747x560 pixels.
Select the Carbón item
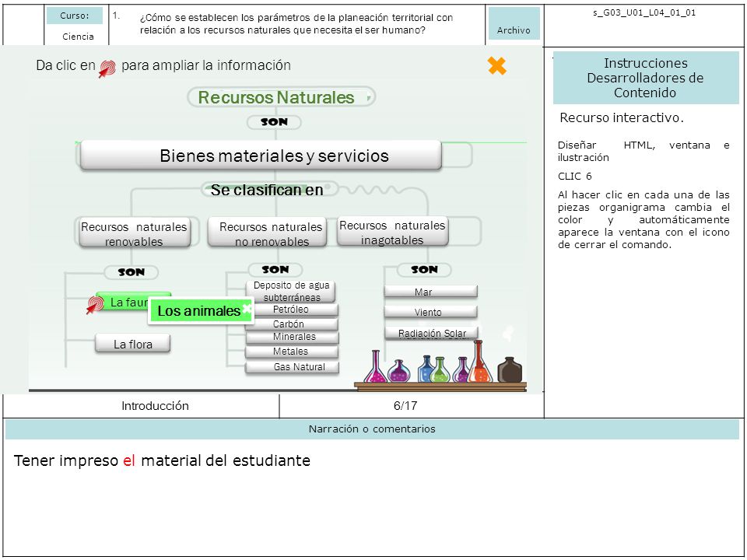tap(291, 324)
